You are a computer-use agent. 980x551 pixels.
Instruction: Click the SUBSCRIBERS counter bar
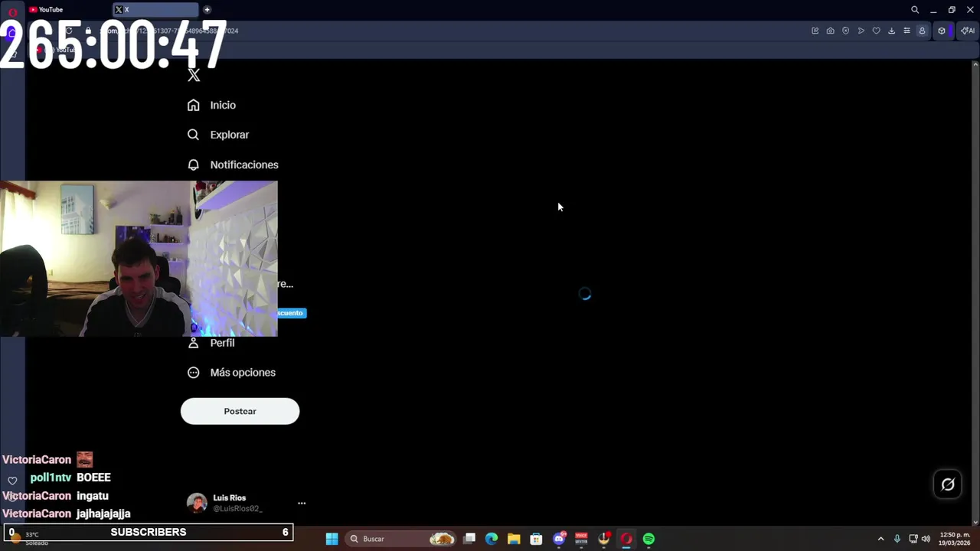tap(149, 532)
